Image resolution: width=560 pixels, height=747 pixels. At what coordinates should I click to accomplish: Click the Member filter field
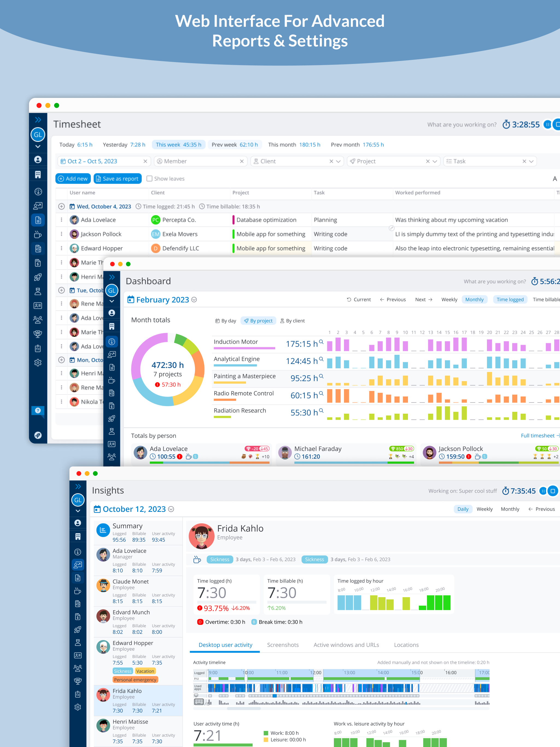point(201,161)
